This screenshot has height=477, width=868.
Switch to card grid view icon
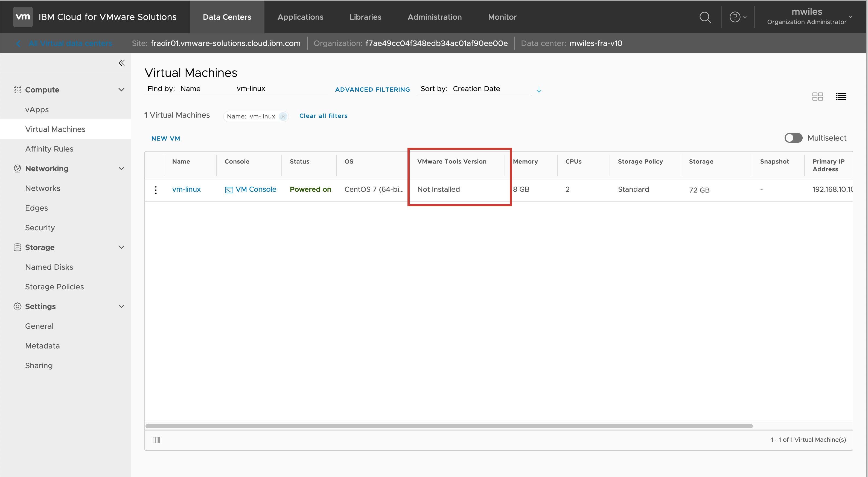[x=817, y=97]
